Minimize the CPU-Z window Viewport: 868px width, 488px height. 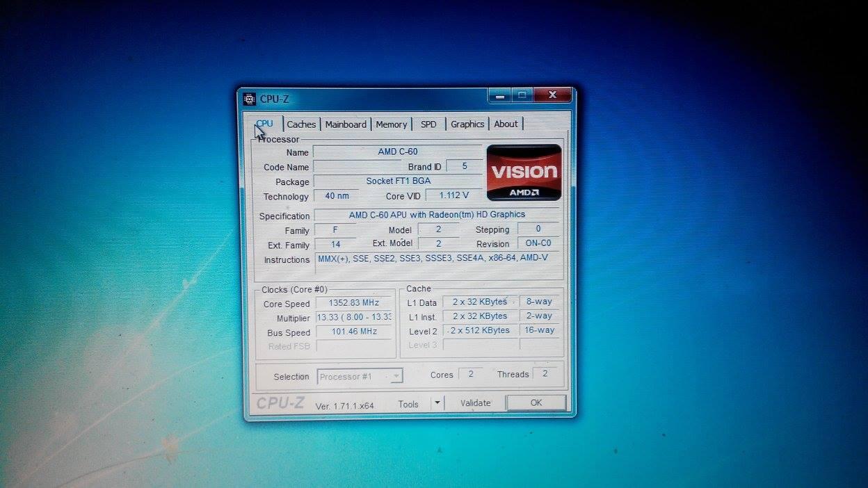pyautogui.click(x=499, y=95)
